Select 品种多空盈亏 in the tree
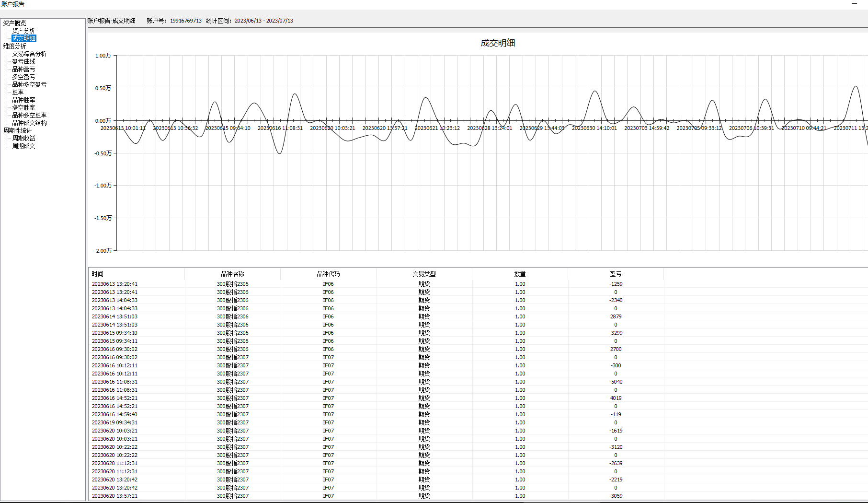The width and height of the screenshot is (868, 503). (x=29, y=84)
